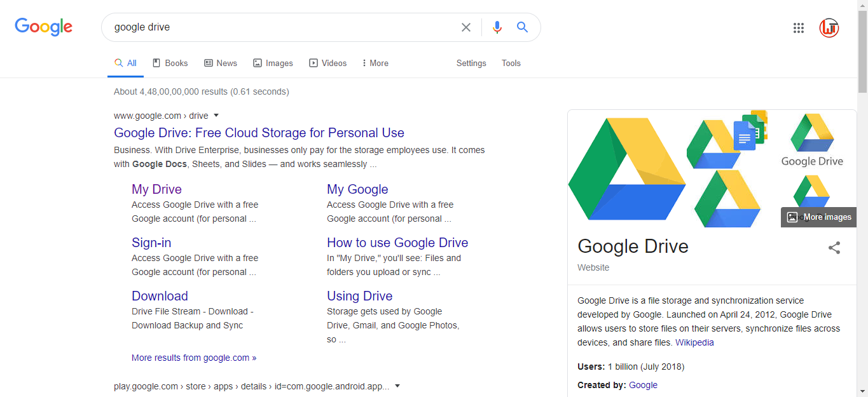Open search Settings menu
Image resolution: width=868 pixels, height=397 pixels.
tap(471, 63)
